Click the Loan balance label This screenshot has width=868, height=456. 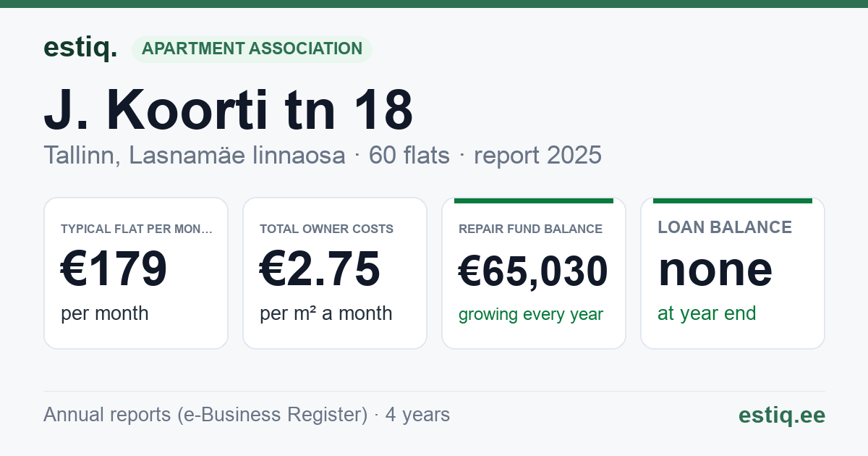724,227
